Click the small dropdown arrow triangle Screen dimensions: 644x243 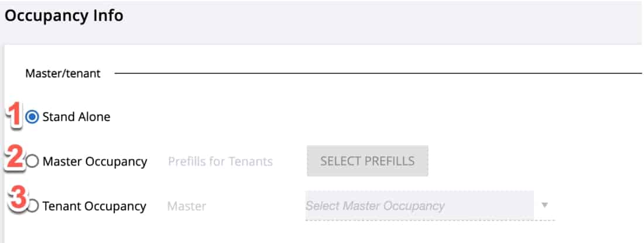point(544,206)
